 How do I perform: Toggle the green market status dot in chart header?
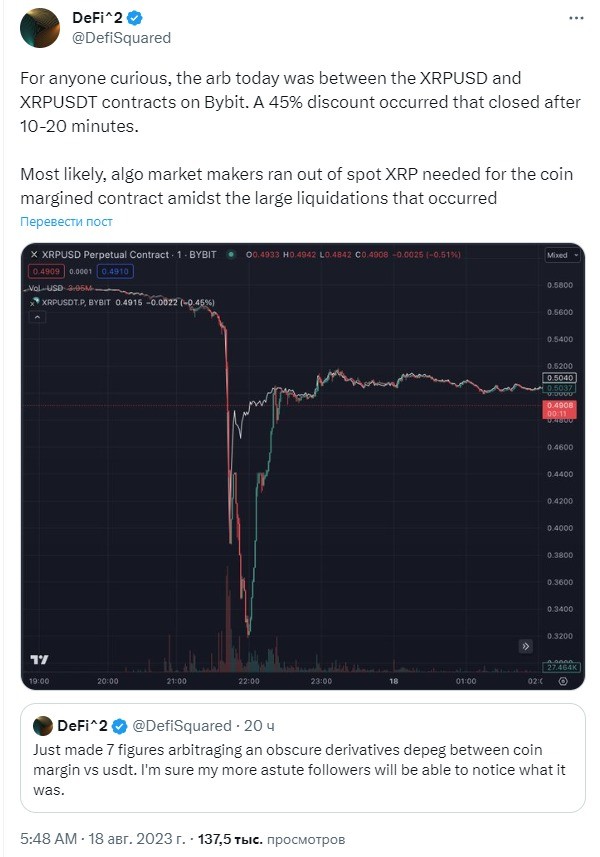[231, 254]
